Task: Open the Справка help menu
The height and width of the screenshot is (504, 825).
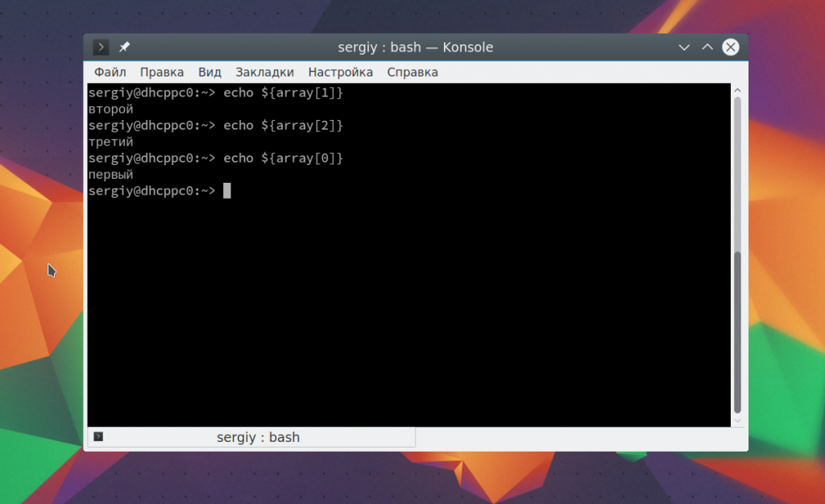Action: pyautogui.click(x=412, y=72)
